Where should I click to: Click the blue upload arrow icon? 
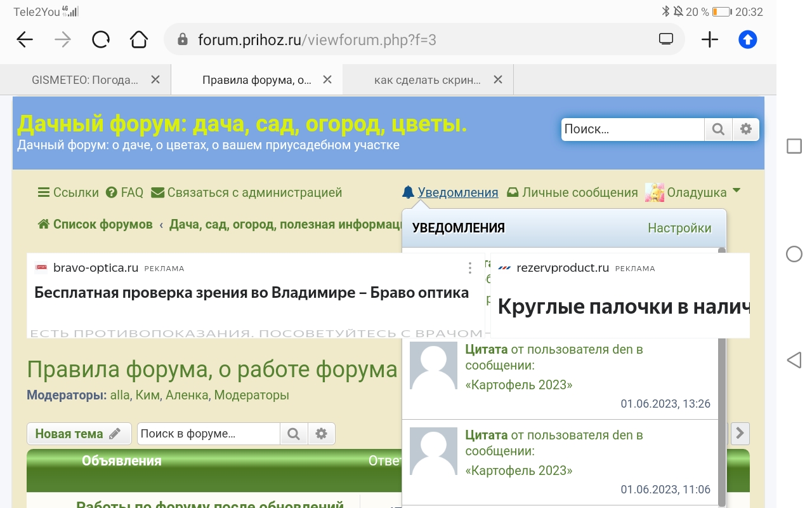[748, 40]
